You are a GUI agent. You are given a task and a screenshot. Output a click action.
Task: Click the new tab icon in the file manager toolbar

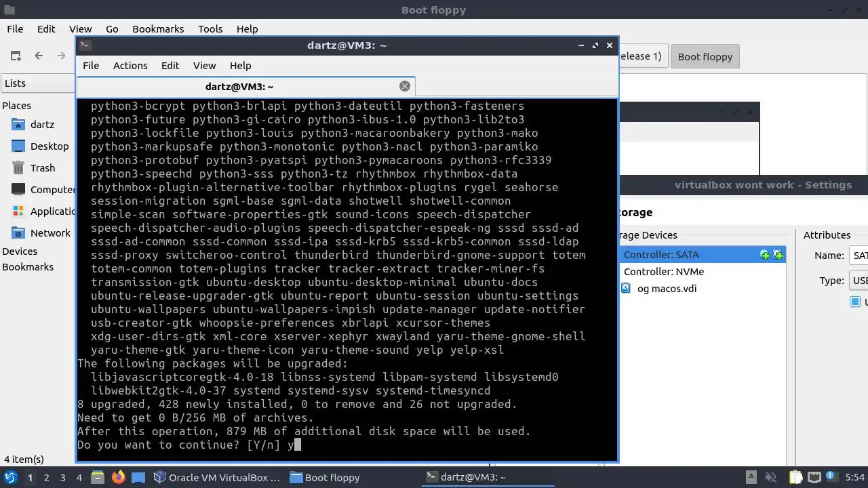(16, 56)
